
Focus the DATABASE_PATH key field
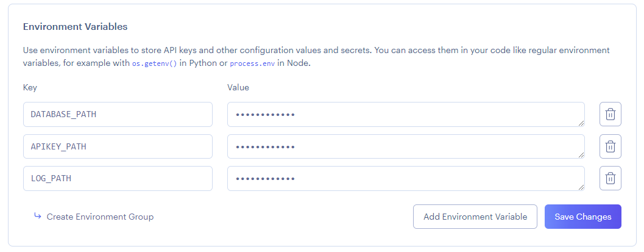pyautogui.click(x=118, y=114)
